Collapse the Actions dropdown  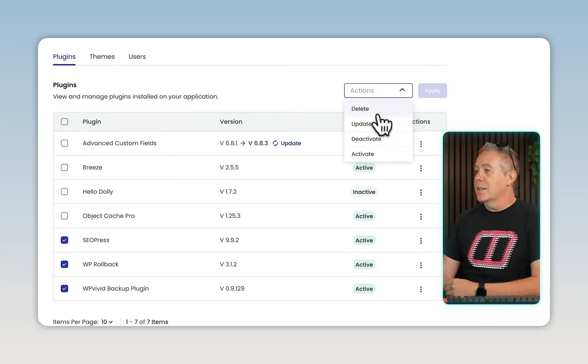coord(378,90)
